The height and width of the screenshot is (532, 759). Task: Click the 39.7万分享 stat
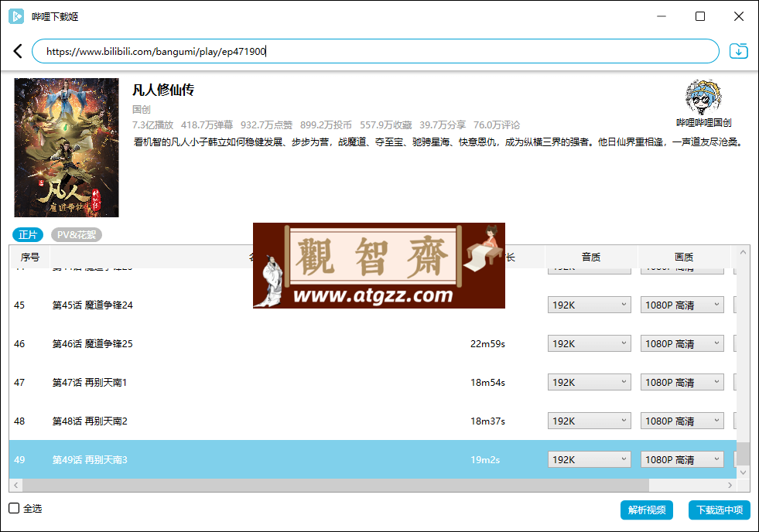coord(443,124)
